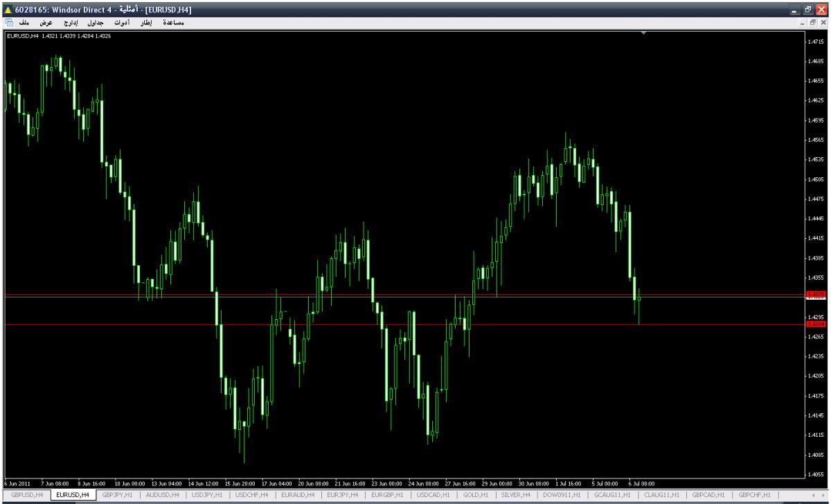Viewport: 831px width, 504px height.
Task: Minimize the inner chart window
Action: tap(803, 23)
